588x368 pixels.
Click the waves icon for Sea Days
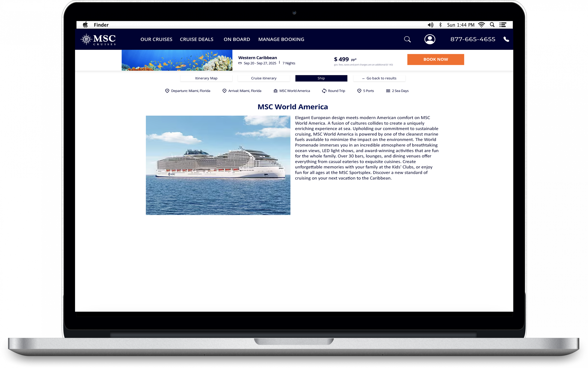(388, 91)
